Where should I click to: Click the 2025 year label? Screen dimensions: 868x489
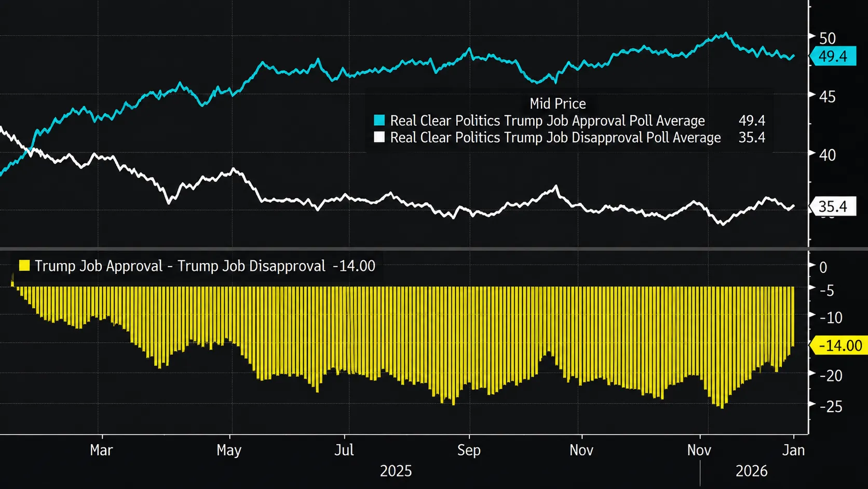point(396,471)
